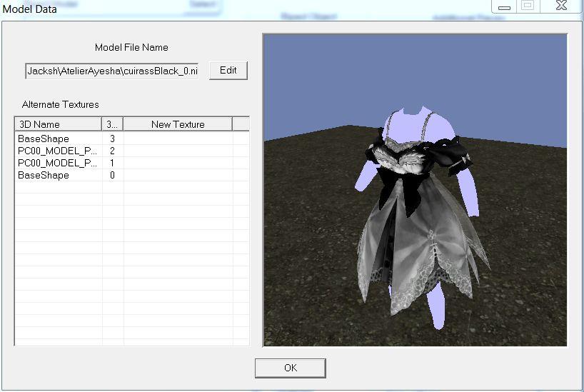Click the narrow '3...' index column header
The width and height of the screenshot is (584, 392).
(112, 124)
